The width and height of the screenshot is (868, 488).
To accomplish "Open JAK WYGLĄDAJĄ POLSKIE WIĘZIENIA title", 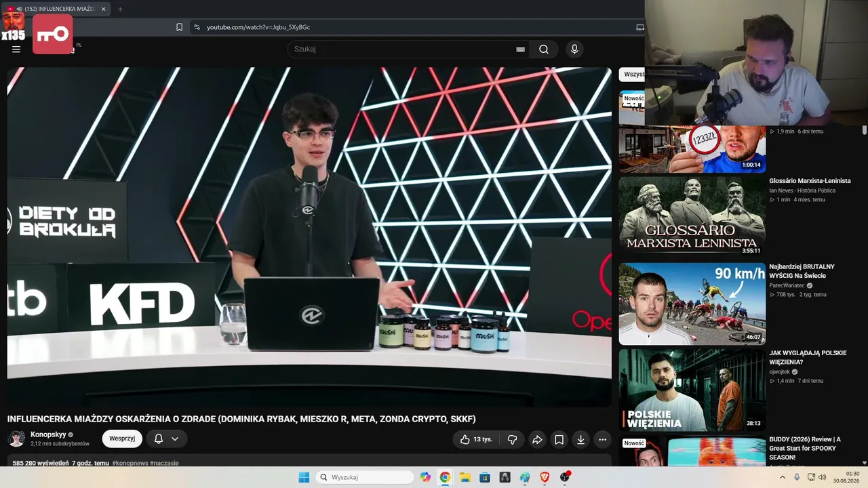I will tap(808, 357).
